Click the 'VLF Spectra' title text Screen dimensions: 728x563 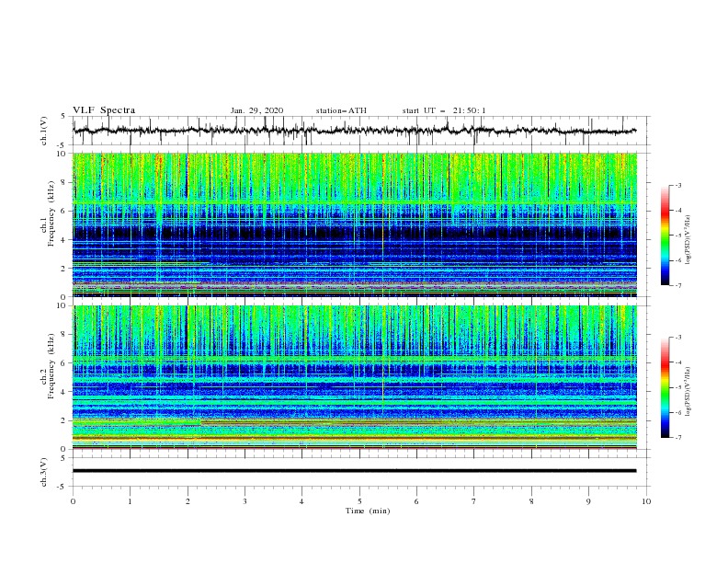[104, 110]
